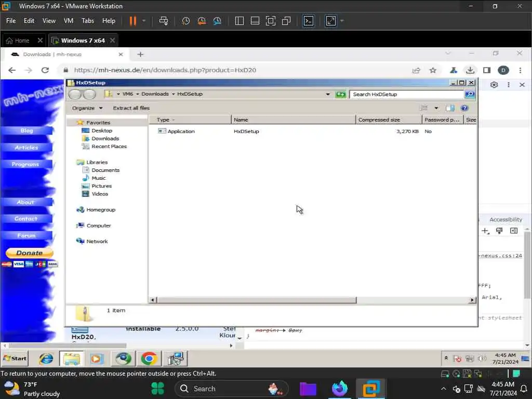Toggle the thumbnail bar view icon
Screen dimensions: 532x399
[x=255, y=21]
